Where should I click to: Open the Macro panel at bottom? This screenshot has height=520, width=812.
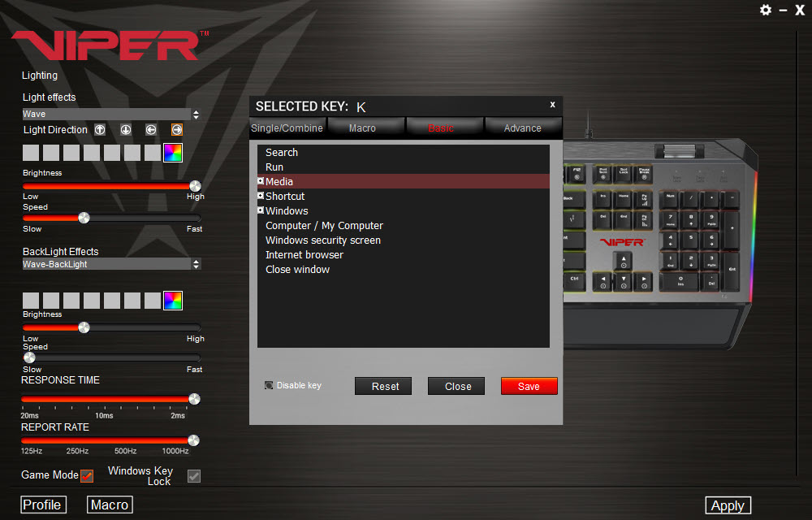(x=110, y=505)
